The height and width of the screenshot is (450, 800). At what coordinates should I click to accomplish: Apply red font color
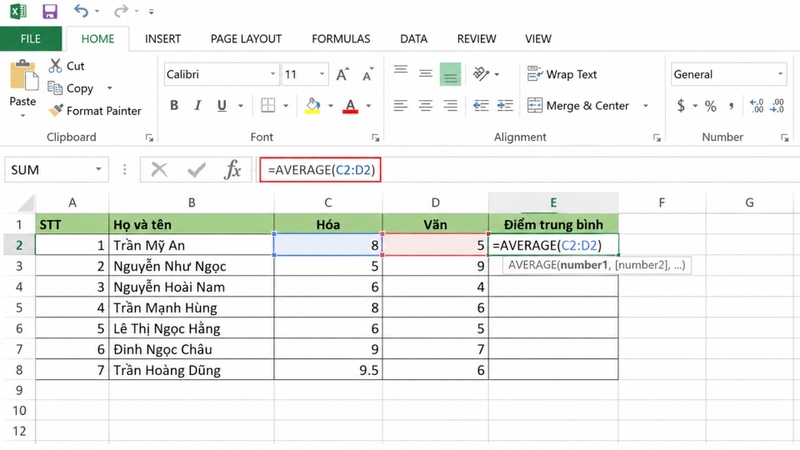coord(350,106)
